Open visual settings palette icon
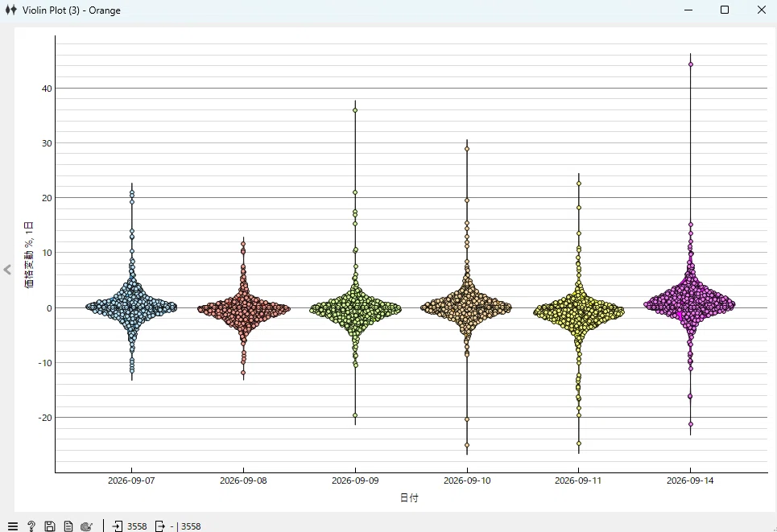 coord(87,526)
